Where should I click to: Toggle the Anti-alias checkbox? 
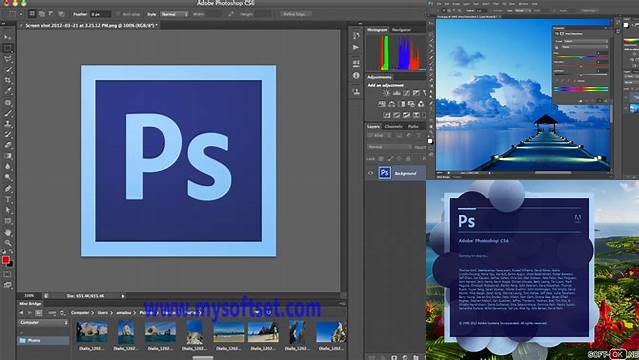tap(118, 14)
